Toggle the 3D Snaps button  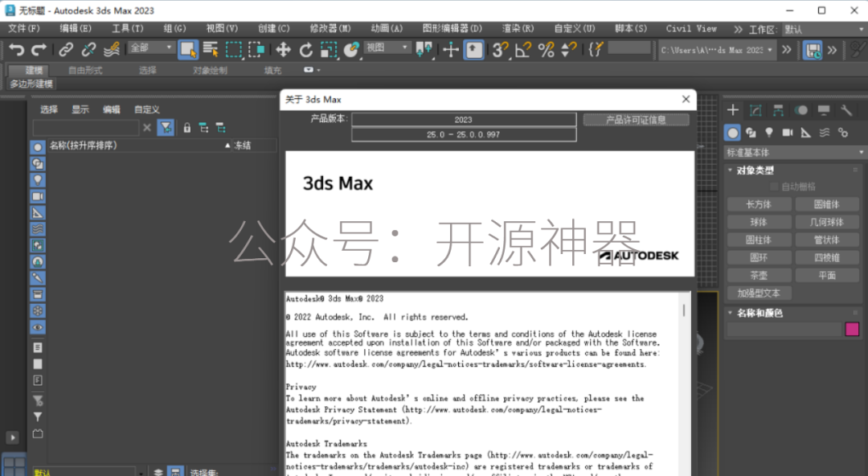501,50
